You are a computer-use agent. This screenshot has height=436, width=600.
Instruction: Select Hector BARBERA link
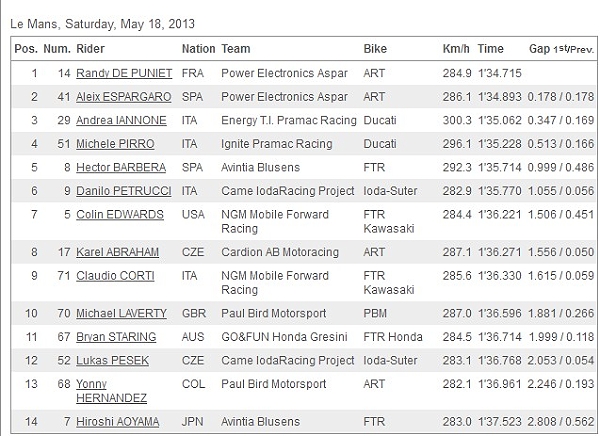pyautogui.click(x=121, y=167)
